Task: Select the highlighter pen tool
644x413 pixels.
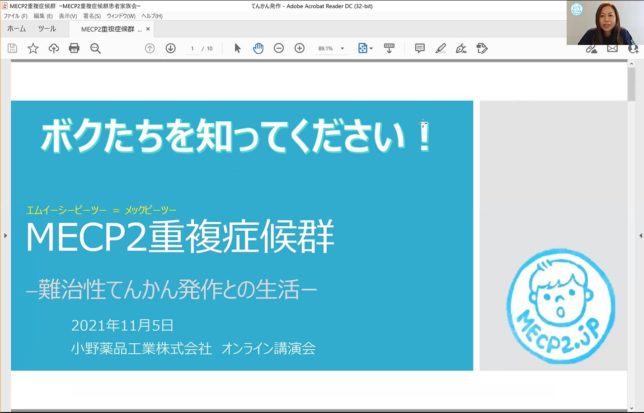Action: tap(440, 48)
